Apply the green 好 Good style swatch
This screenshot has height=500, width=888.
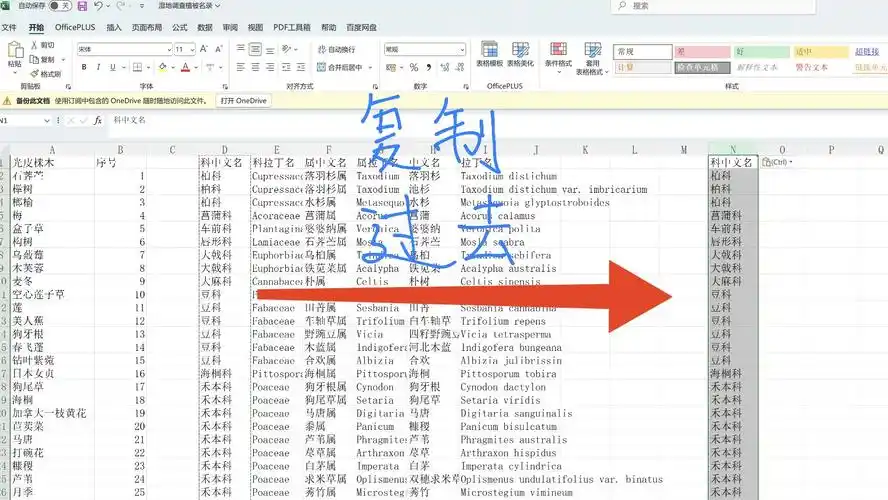tap(761, 52)
